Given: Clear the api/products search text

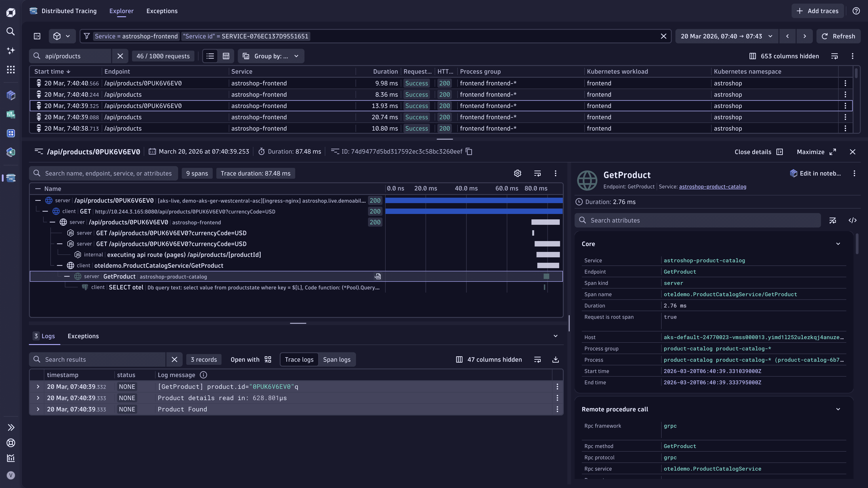Looking at the screenshot, I should [x=120, y=56].
